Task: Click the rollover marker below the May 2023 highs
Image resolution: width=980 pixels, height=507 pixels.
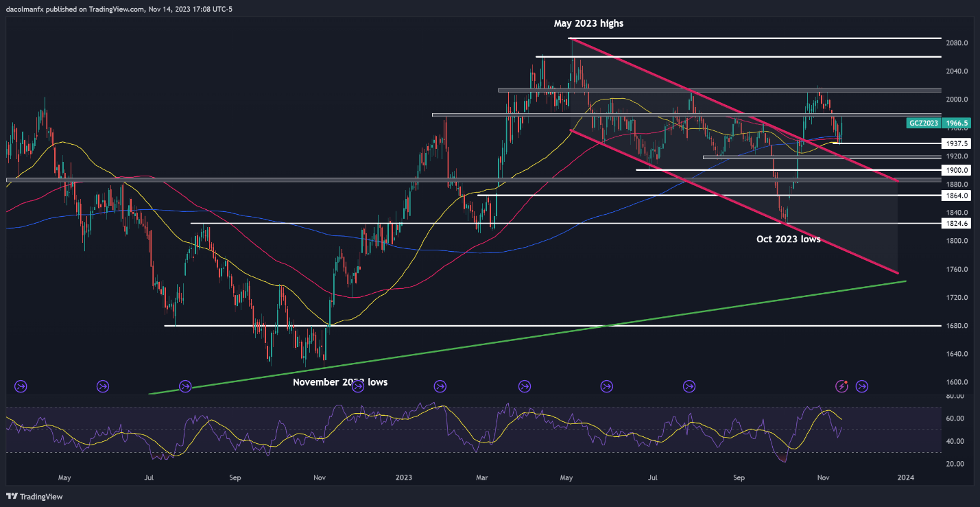Action: [606, 386]
